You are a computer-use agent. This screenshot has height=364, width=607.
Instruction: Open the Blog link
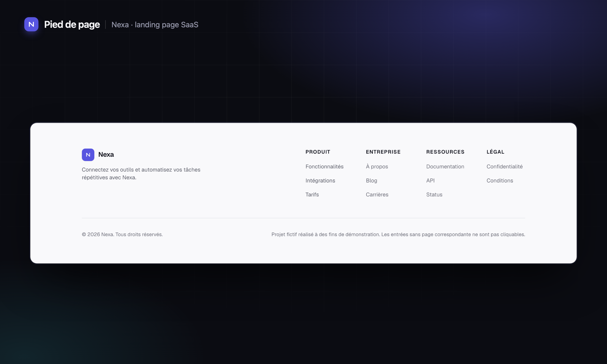click(372, 180)
